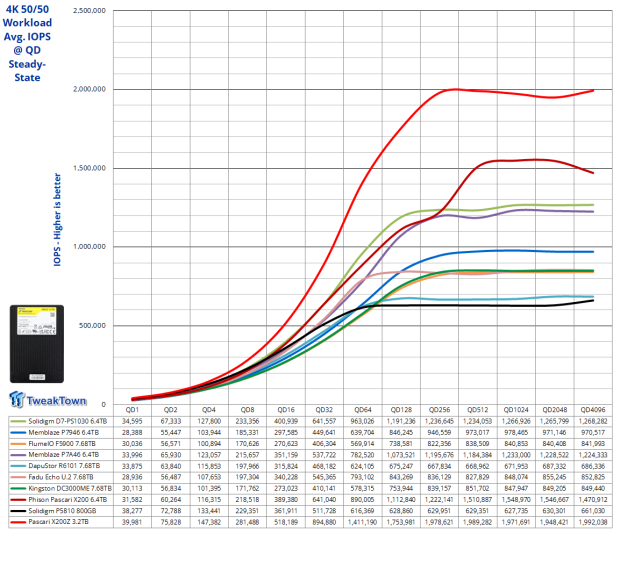Click the '1,233,000' cell in Memblaze P7A46 row
This screenshot has width=620, height=568.
click(516, 455)
